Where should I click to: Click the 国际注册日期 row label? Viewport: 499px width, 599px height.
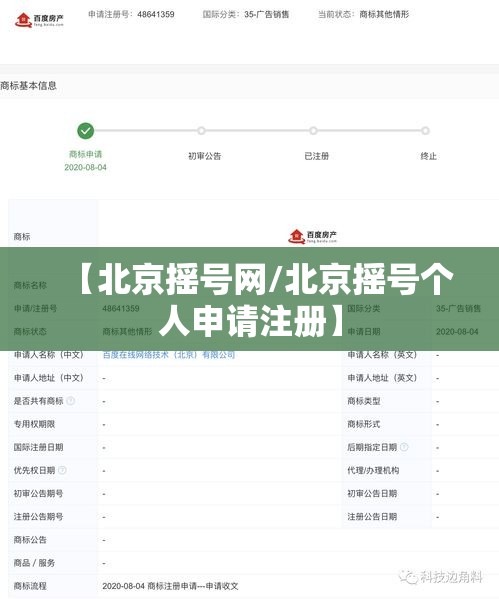(x=39, y=447)
